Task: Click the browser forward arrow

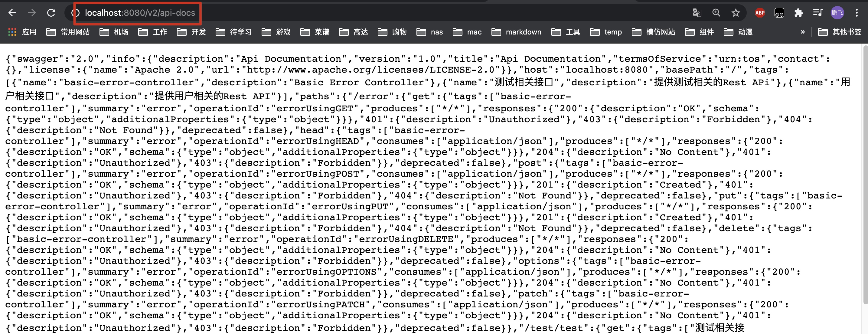Action: pyautogui.click(x=32, y=13)
